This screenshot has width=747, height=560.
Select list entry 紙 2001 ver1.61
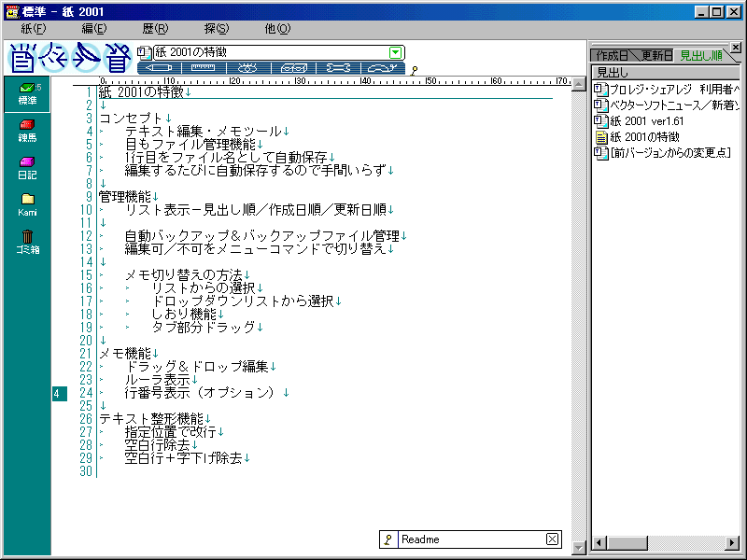click(x=647, y=121)
